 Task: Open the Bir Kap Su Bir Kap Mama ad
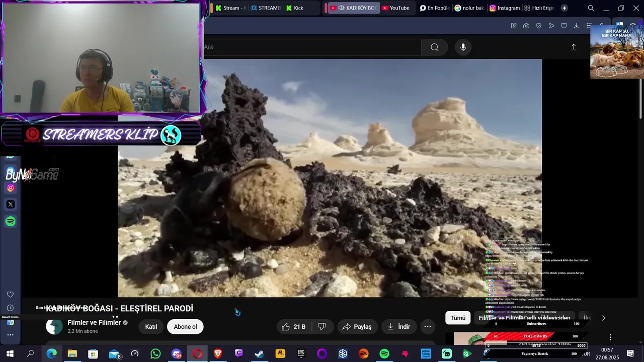tap(617, 52)
